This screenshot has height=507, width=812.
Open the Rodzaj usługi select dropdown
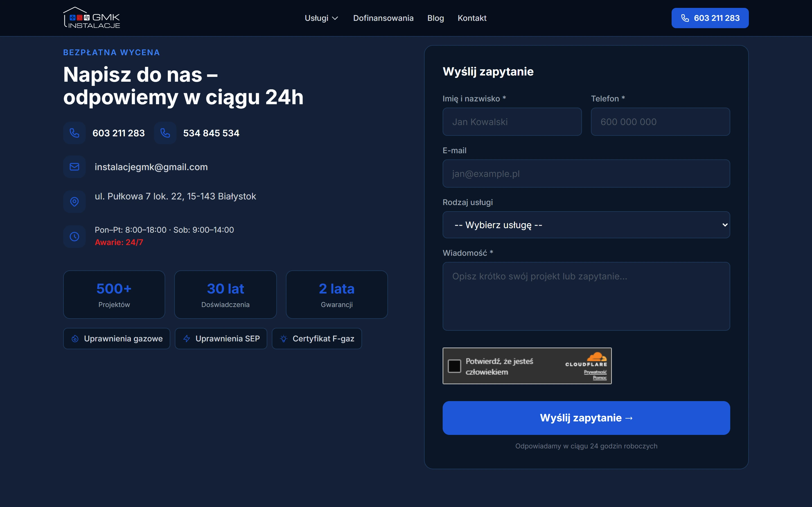(586, 225)
